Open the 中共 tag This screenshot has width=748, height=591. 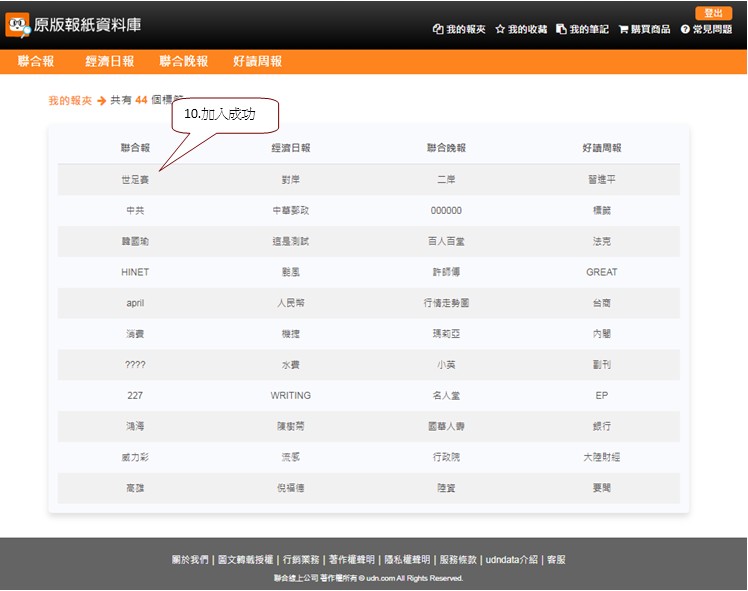(135, 210)
